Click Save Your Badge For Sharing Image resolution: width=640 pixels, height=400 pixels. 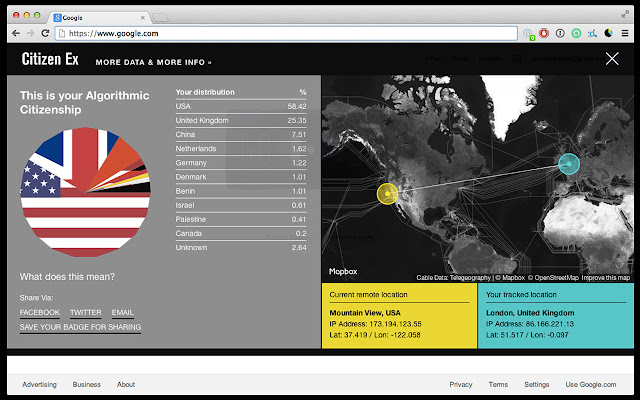pyautogui.click(x=80, y=327)
